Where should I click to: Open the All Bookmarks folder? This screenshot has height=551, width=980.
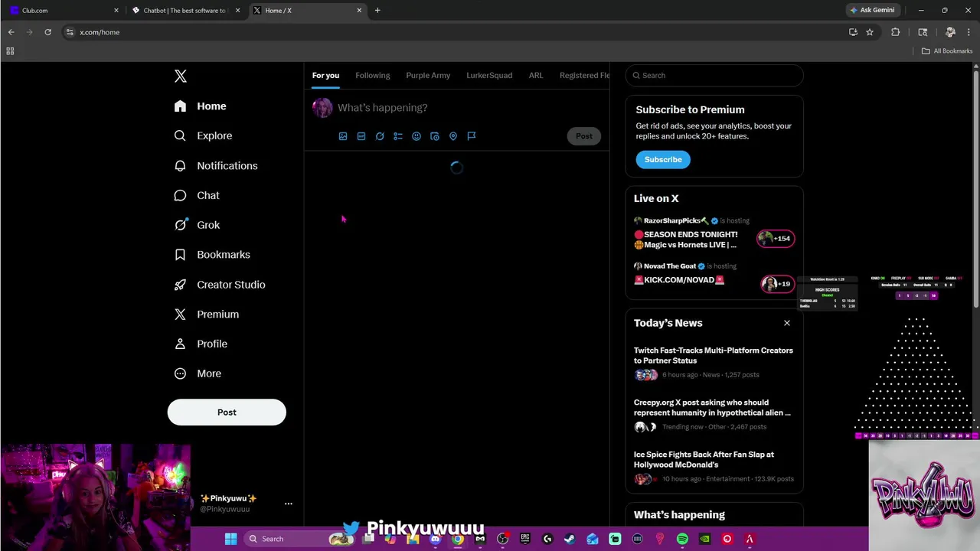tap(947, 51)
